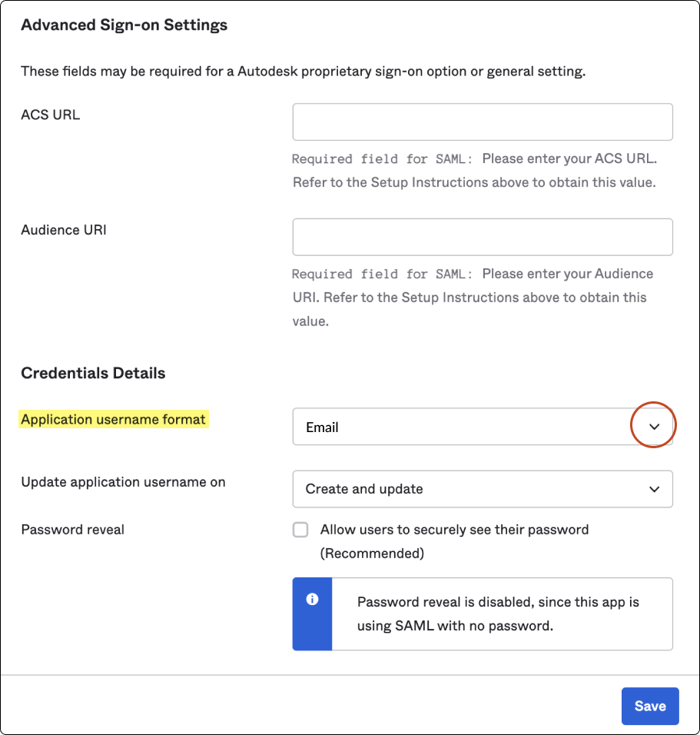The width and height of the screenshot is (700, 735).
Task: Click the ACS URL field label
Action: point(51,115)
